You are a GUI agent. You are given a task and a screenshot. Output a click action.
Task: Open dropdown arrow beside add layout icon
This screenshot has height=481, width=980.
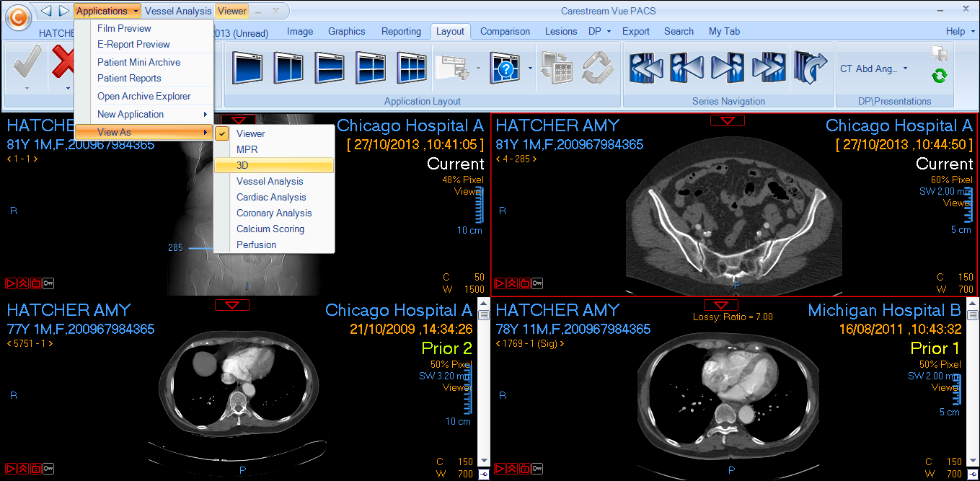pos(478,69)
